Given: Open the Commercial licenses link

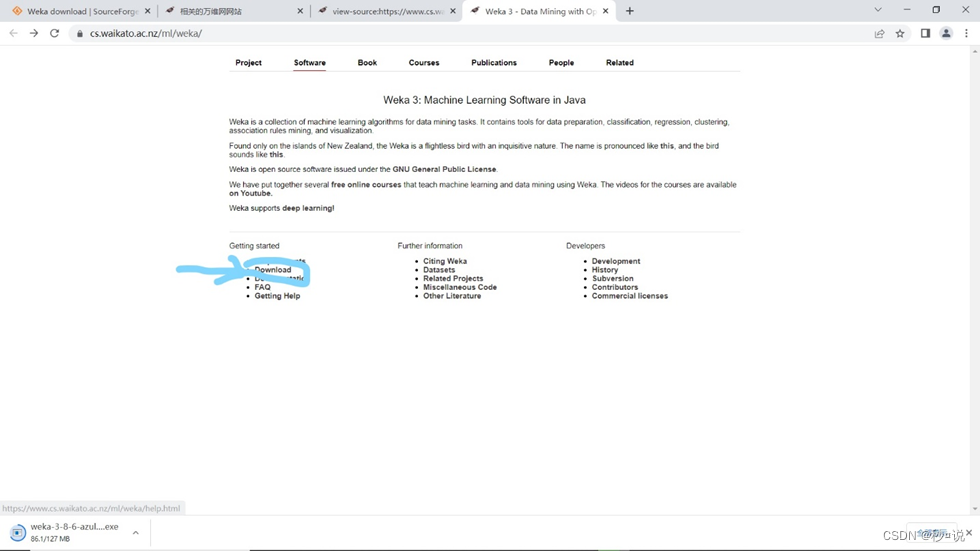Looking at the screenshot, I should tap(629, 296).
